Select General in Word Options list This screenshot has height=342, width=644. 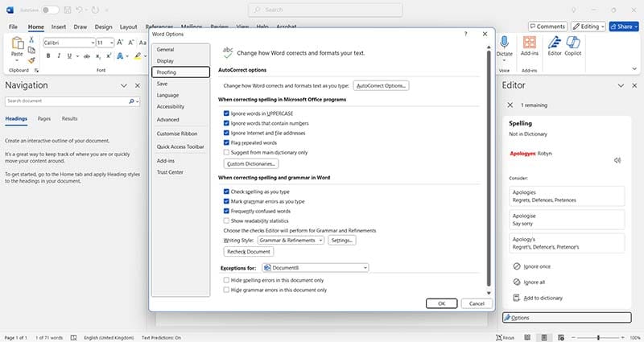point(180,49)
